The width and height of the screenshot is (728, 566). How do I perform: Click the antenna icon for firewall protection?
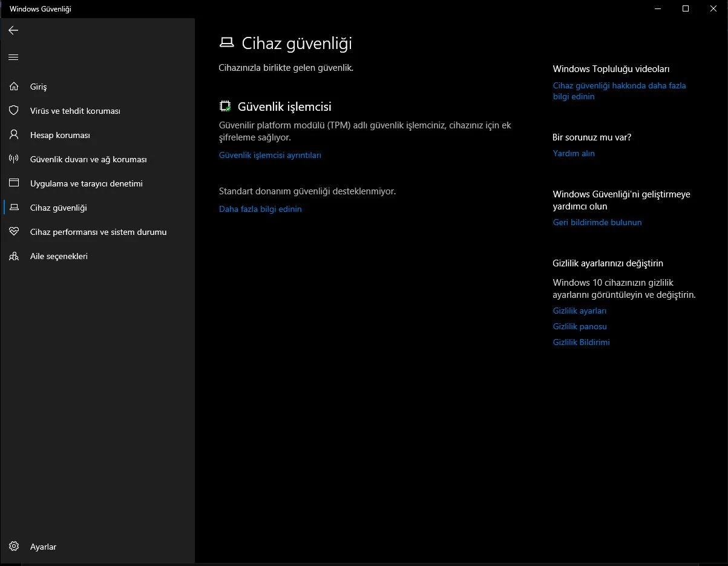tap(14, 159)
